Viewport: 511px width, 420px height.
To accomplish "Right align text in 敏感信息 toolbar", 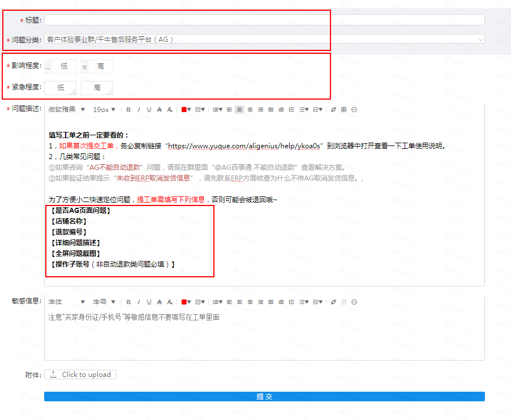I will (260, 302).
